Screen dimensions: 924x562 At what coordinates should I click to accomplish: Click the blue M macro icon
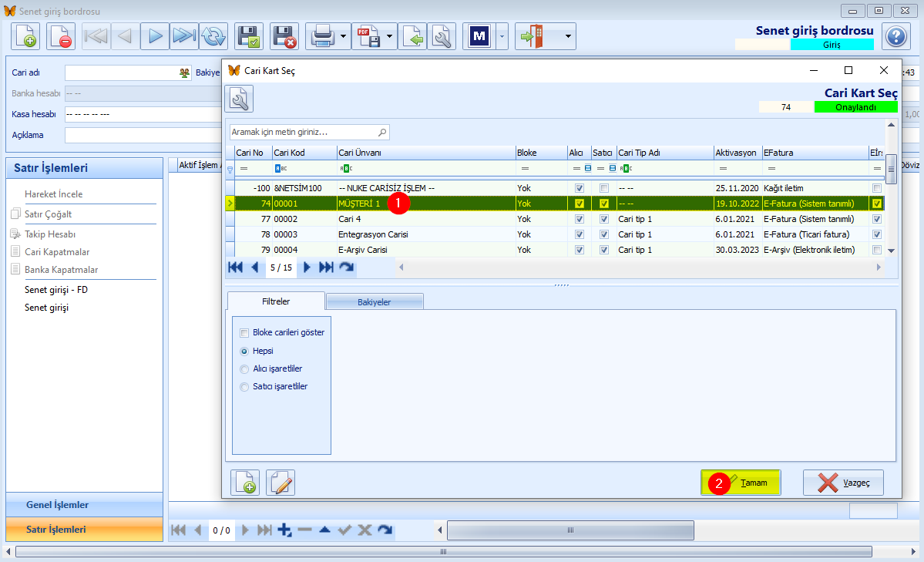click(479, 36)
